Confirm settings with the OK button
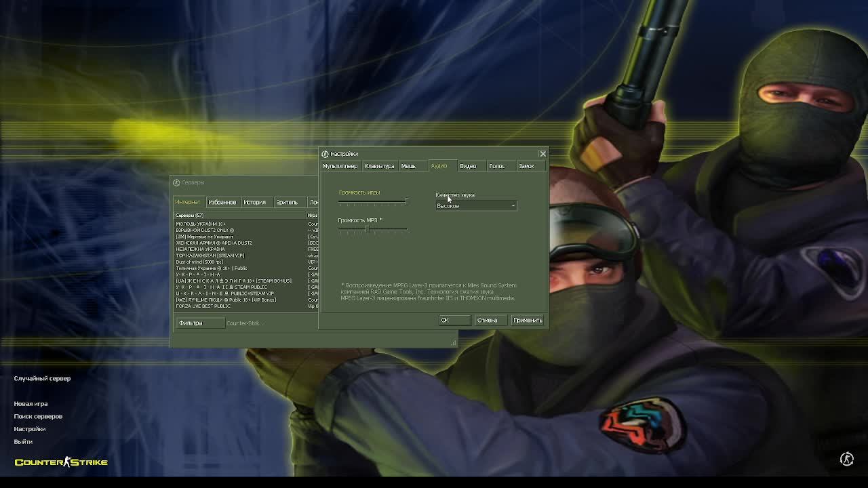868x488 pixels. (x=454, y=320)
